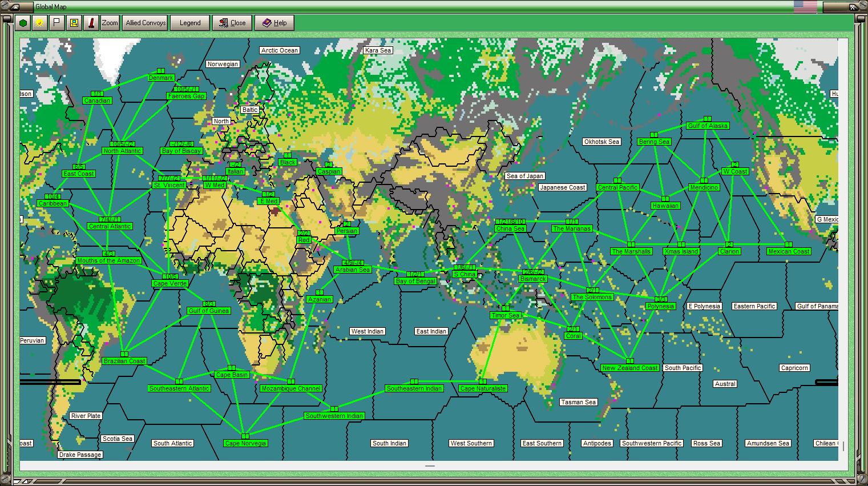Click the "Clarion" zone label
This screenshot has width=868, height=486.
[x=729, y=251]
